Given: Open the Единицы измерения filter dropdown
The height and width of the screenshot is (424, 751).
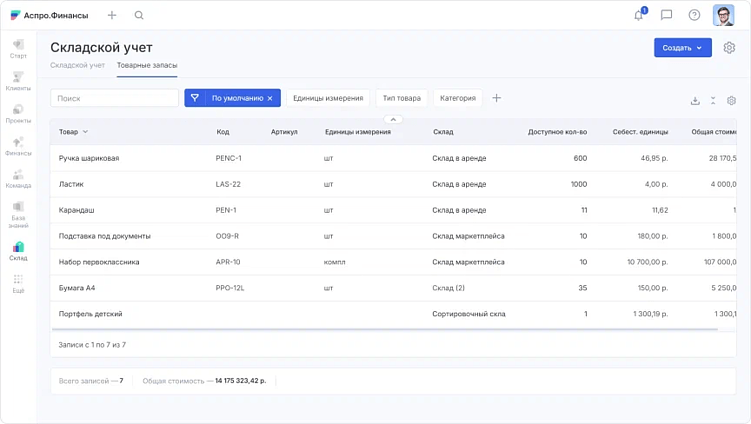Looking at the screenshot, I should [x=327, y=98].
